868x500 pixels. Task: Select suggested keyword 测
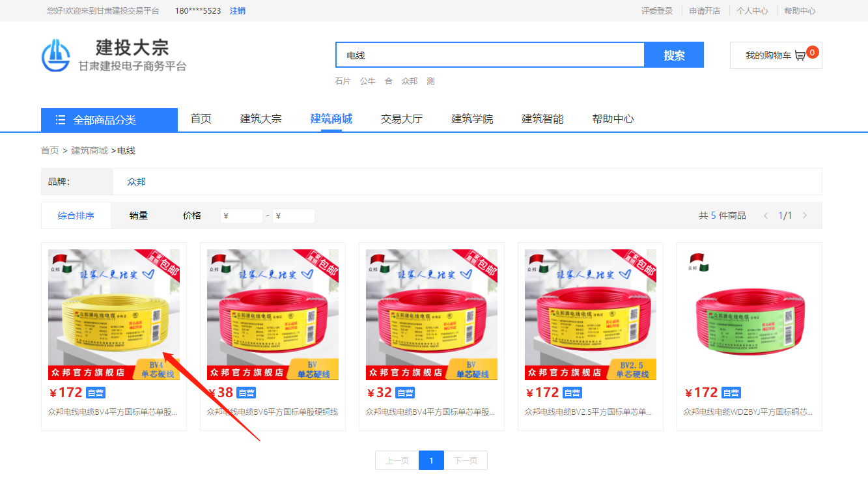(430, 81)
